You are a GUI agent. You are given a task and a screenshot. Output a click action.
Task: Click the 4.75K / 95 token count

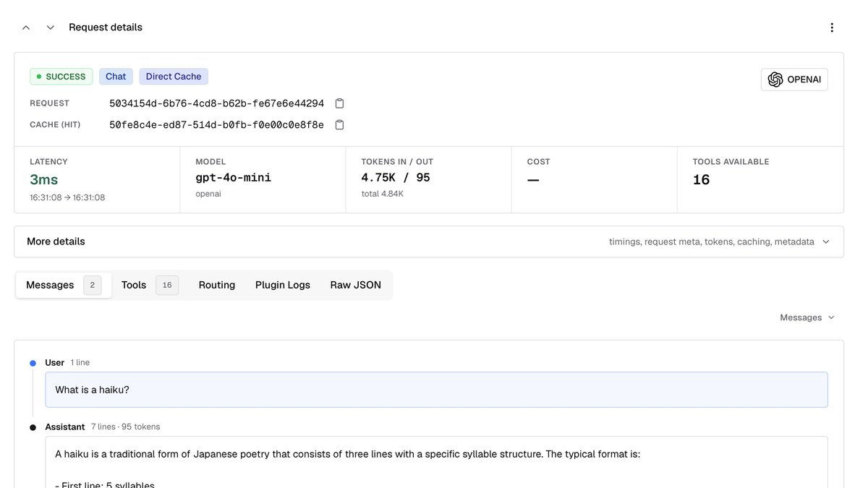396,178
